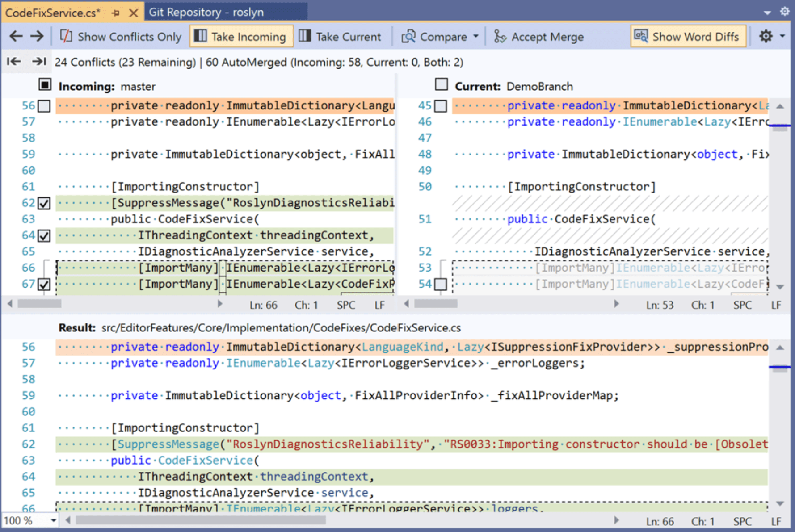The height and width of the screenshot is (532, 795).
Task: Check the conflict checkbox on line 56
Action: tap(43, 105)
